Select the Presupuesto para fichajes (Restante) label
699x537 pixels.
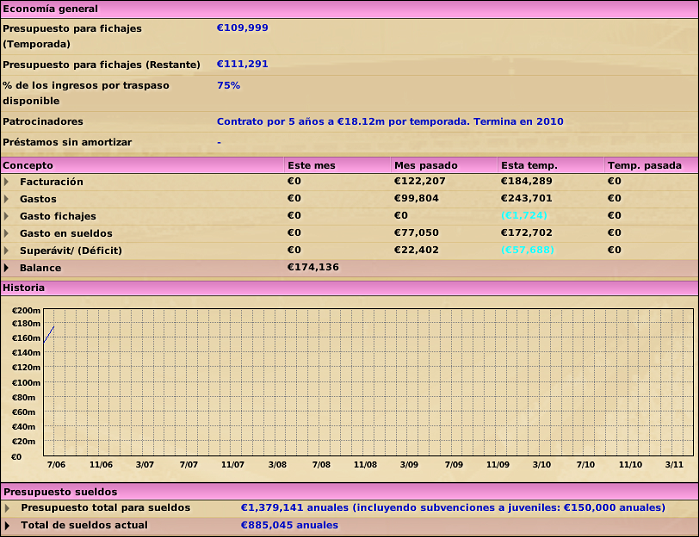101,65
